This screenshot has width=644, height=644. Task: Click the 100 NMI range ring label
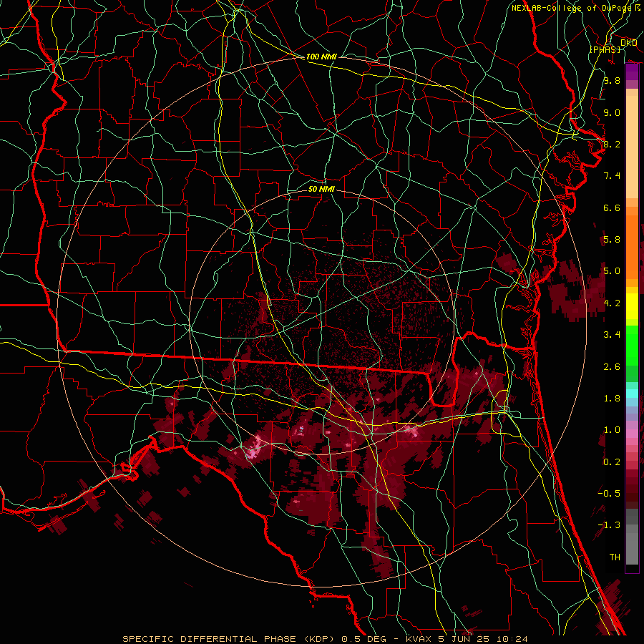click(321, 57)
